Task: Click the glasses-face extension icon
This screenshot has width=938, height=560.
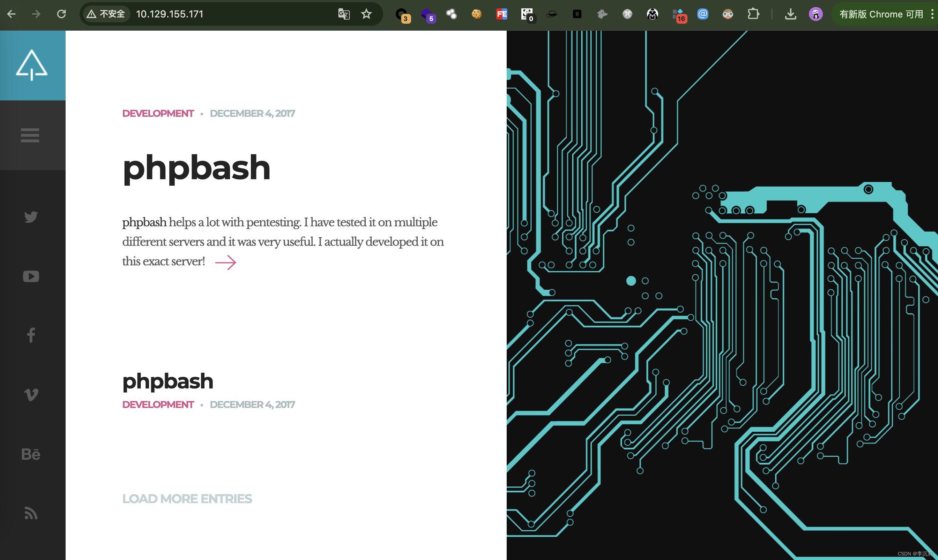Action: coord(728,14)
